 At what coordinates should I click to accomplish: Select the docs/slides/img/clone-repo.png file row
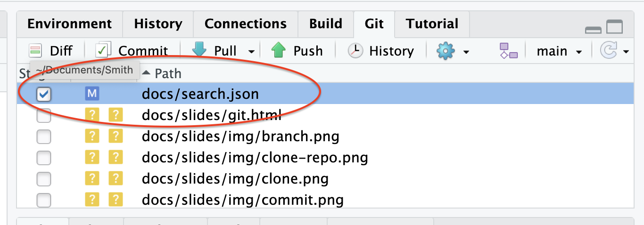point(255,158)
